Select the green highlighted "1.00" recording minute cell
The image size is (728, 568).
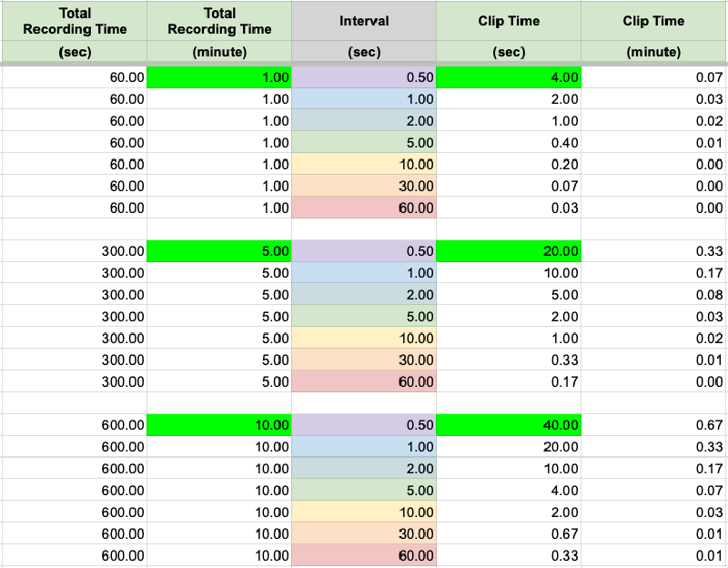point(219,77)
